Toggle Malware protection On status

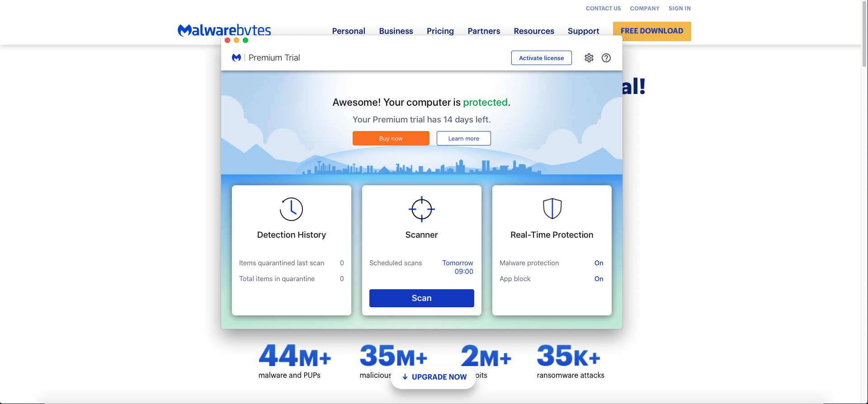click(x=599, y=263)
